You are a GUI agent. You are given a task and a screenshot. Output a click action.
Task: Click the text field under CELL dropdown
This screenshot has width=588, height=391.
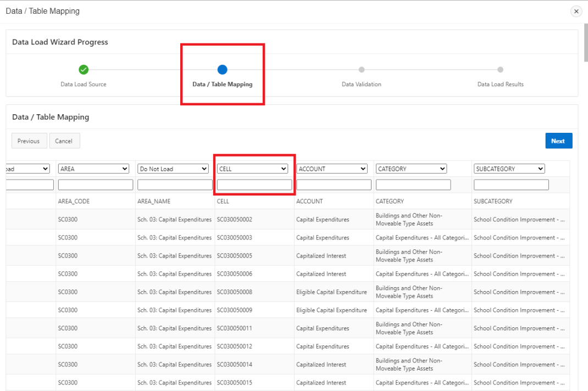pos(254,185)
